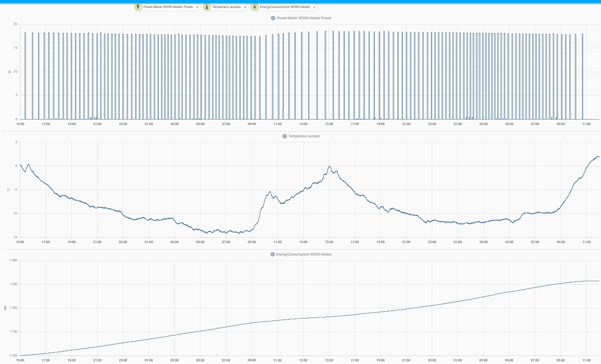The image size is (601, 364).
Task: Click the final temperature peak at chart's right end
Action: click(597, 156)
